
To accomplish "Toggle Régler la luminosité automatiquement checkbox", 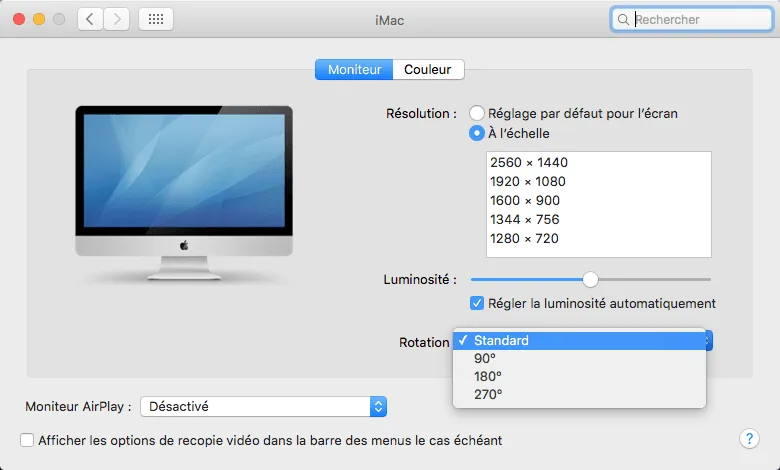I will [x=477, y=303].
